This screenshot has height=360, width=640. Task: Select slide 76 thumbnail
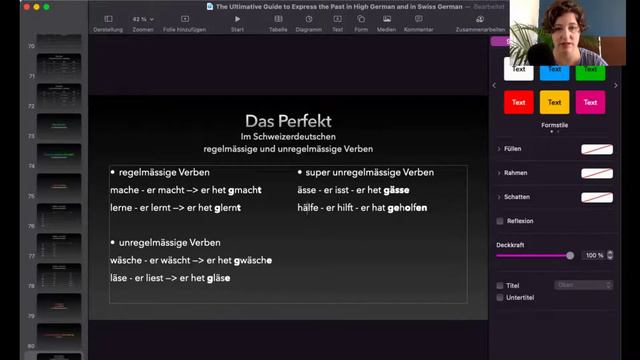pyautogui.click(x=59, y=216)
